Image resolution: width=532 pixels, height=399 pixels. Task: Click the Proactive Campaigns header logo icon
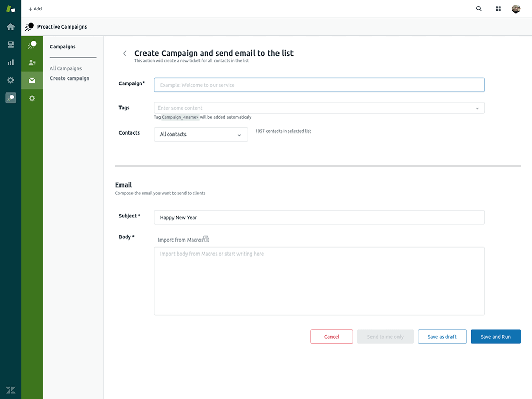point(29,27)
